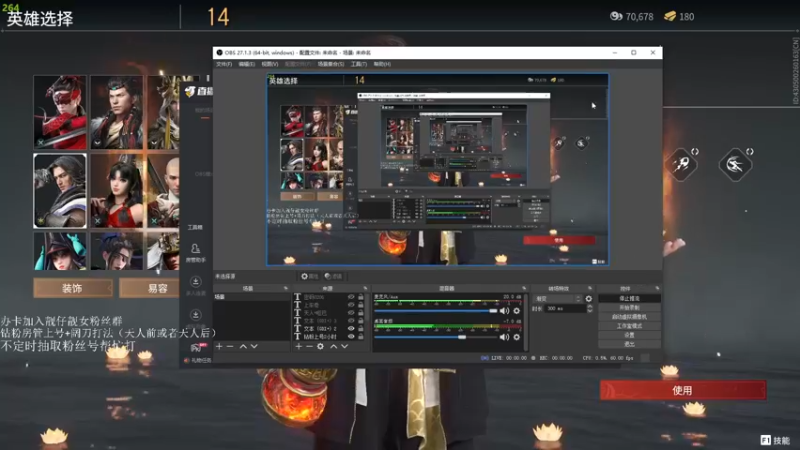
Task: Open the F1 技能 skill help
Action: click(x=775, y=440)
